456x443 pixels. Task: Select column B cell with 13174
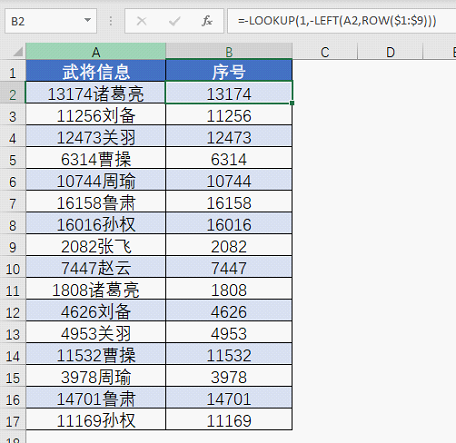[x=229, y=93]
